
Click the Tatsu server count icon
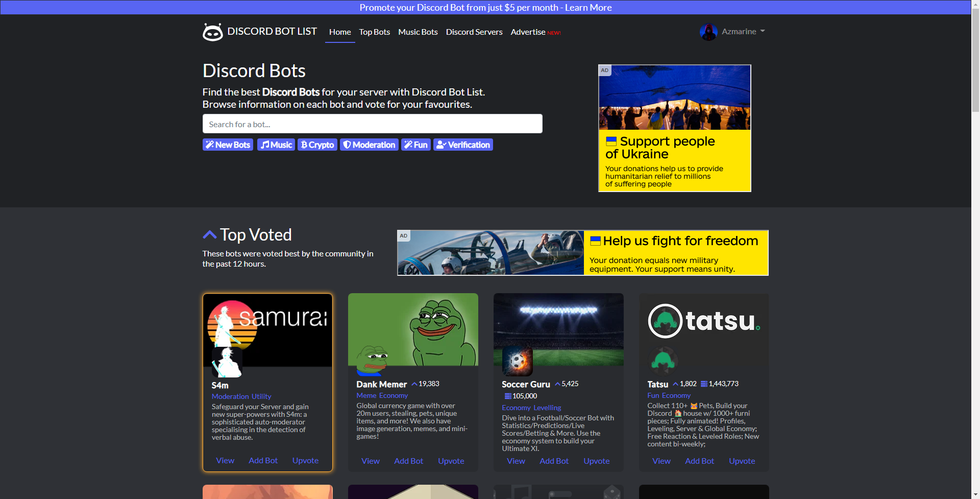click(704, 384)
